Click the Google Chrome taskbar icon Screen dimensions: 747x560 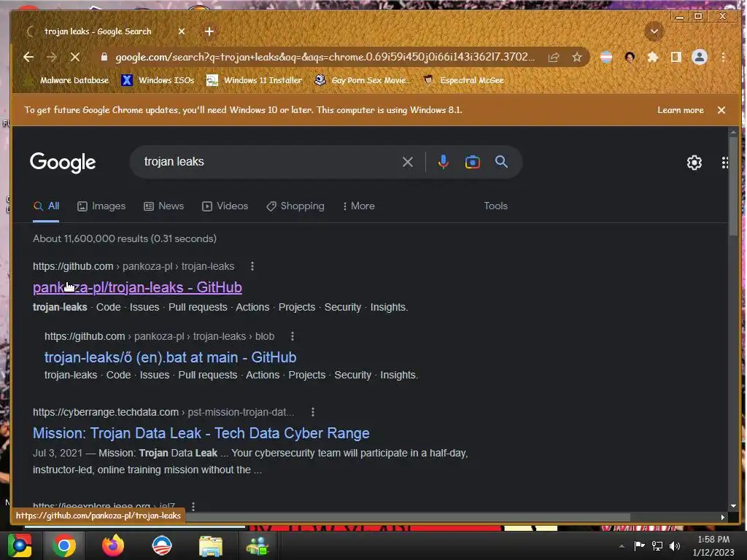[64, 545]
